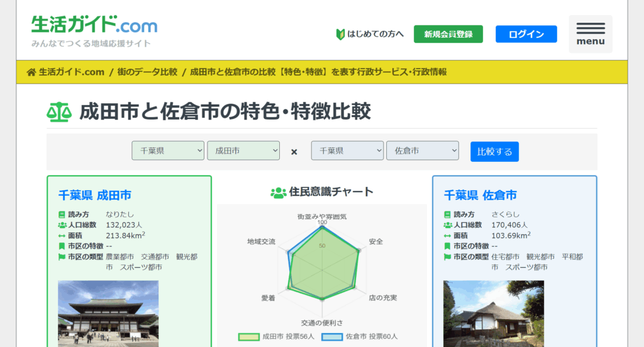
Task: Open the 千葉県 佐倉市 heading link
Action: click(480, 195)
